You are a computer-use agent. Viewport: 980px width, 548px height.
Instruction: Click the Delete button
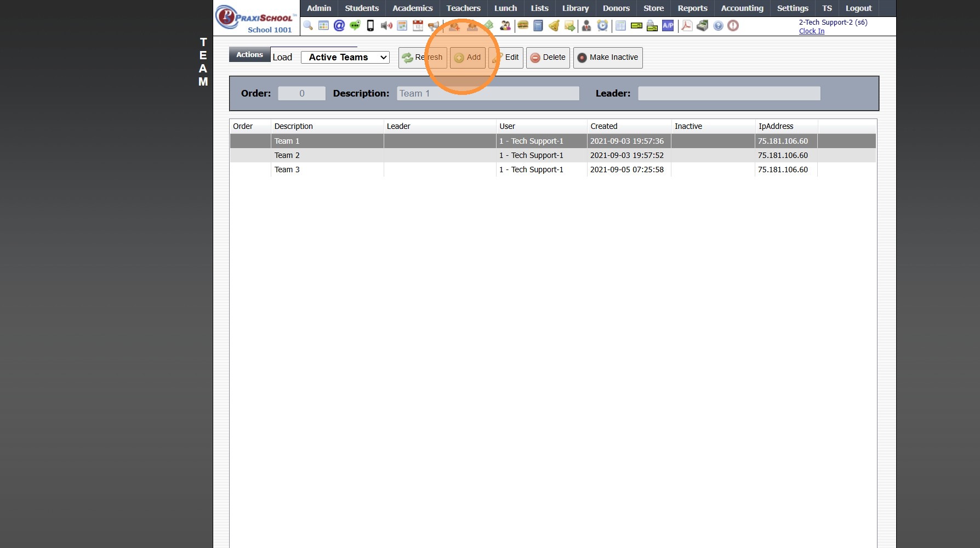(548, 58)
